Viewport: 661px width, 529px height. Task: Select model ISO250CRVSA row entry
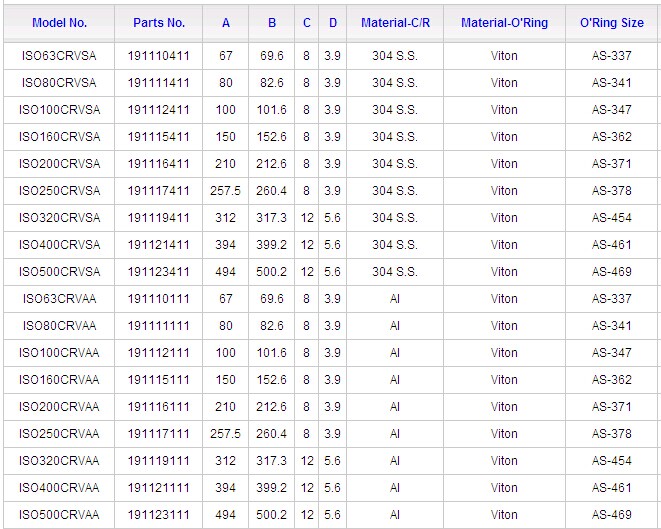tap(60, 191)
